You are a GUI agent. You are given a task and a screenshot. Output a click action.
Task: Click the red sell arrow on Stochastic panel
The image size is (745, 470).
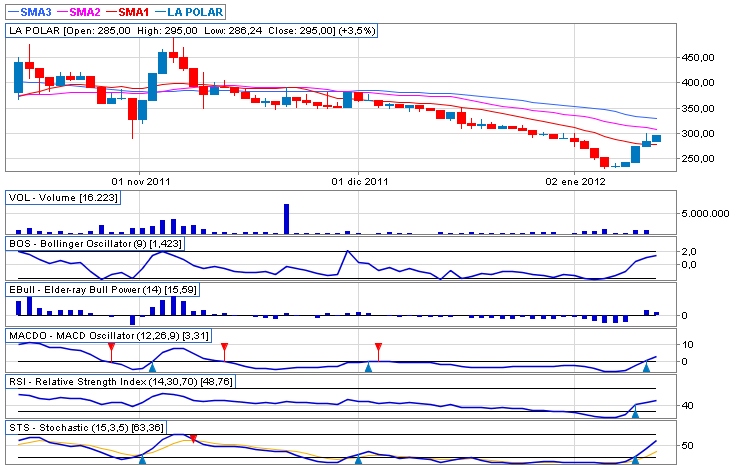(x=193, y=439)
